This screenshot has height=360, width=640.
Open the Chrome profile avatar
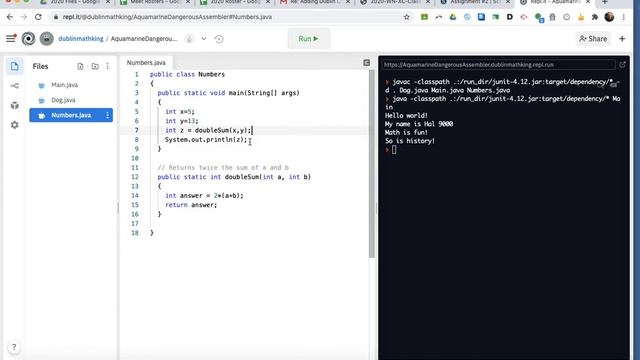(x=609, y=17)
